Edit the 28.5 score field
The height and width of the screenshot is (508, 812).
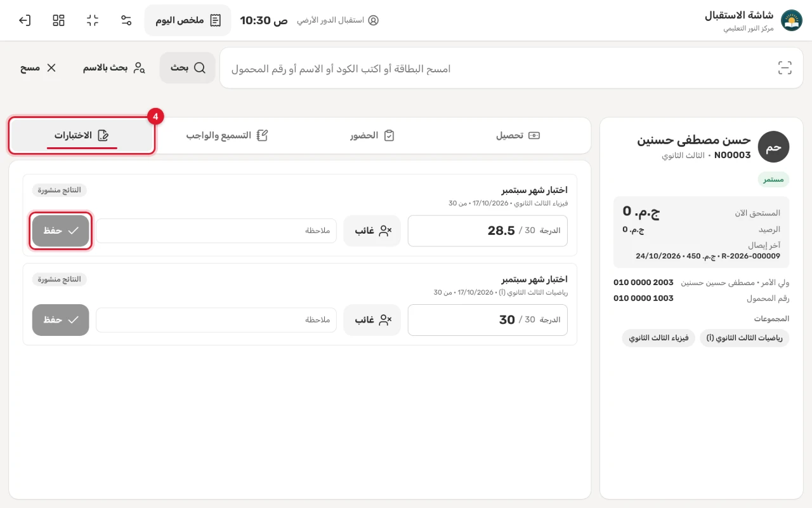coord(488,231)
